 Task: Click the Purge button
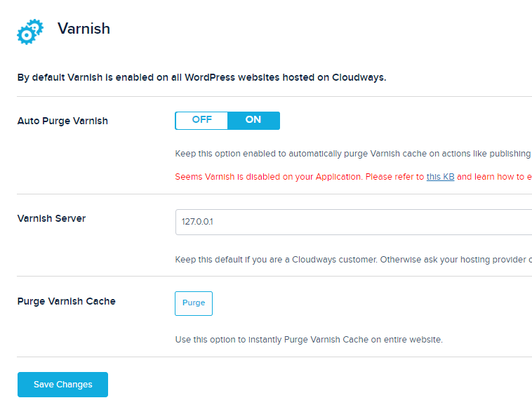(x=194, y=303)
